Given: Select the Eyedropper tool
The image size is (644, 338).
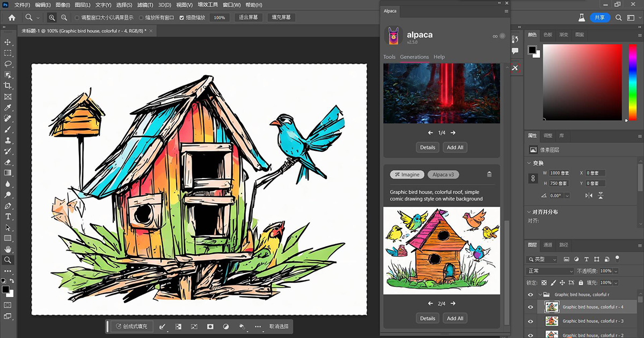Looking at the screenshot, I should click(x=8, y=107).
